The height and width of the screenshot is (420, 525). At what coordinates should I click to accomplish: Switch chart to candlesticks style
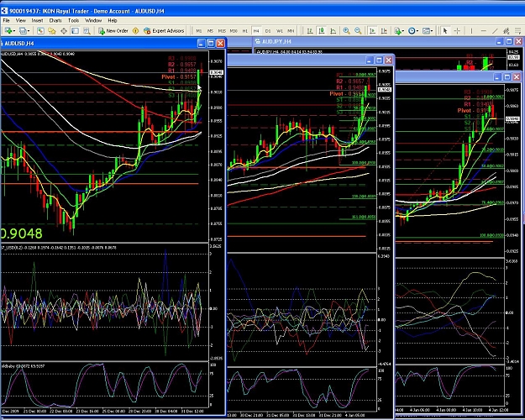(x=322, y=31)
